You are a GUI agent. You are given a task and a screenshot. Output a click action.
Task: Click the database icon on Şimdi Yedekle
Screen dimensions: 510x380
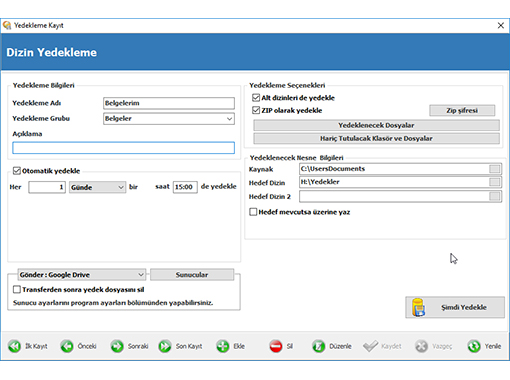(x=418, y=307)
